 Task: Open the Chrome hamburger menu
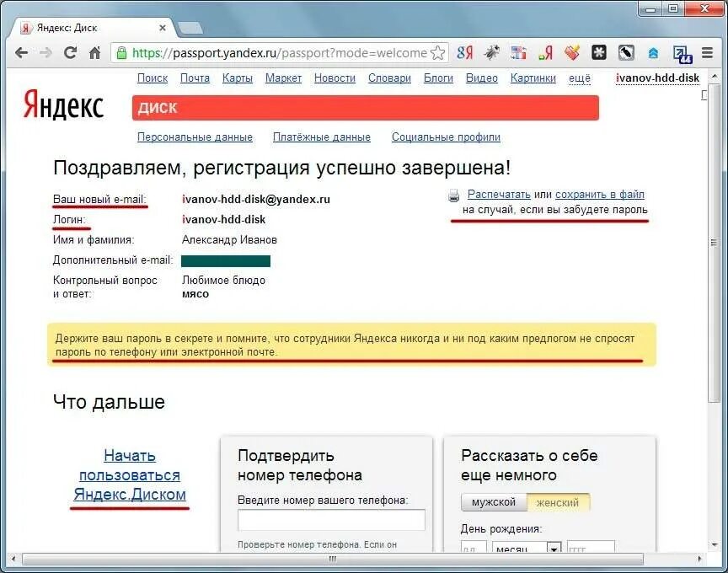coord(707,53)
